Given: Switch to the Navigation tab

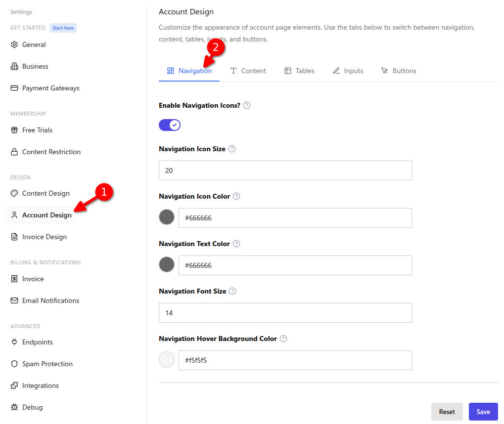Looking at the screenshot, I should [x=189, y=71].
